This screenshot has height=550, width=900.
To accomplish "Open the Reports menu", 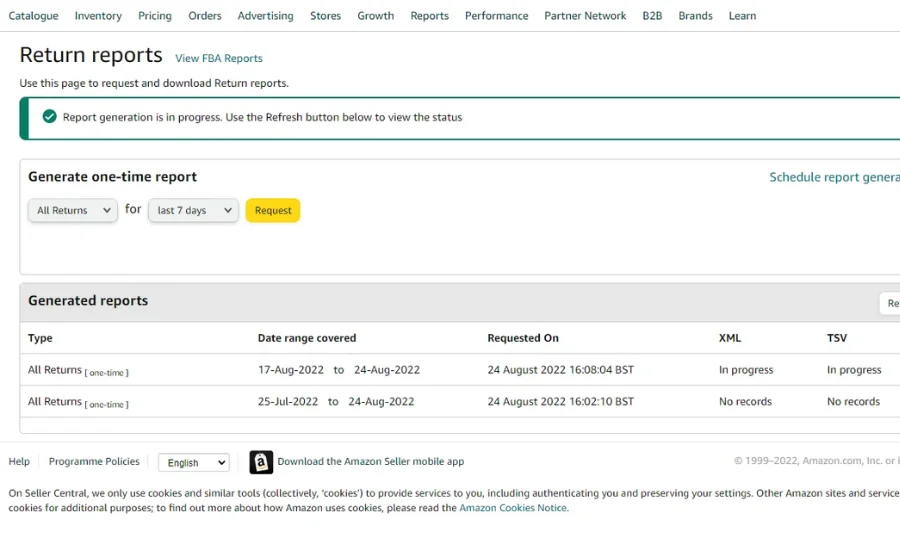I will [429, 16].
